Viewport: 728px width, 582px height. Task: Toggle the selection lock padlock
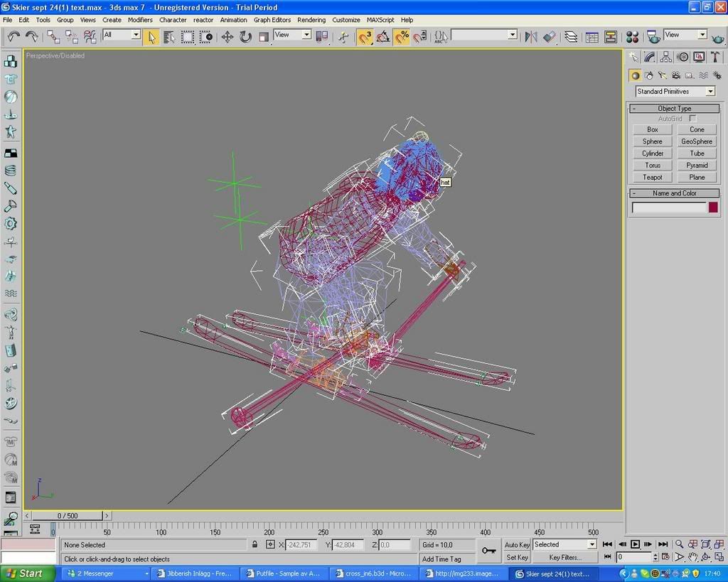click(x=255, y=544)
